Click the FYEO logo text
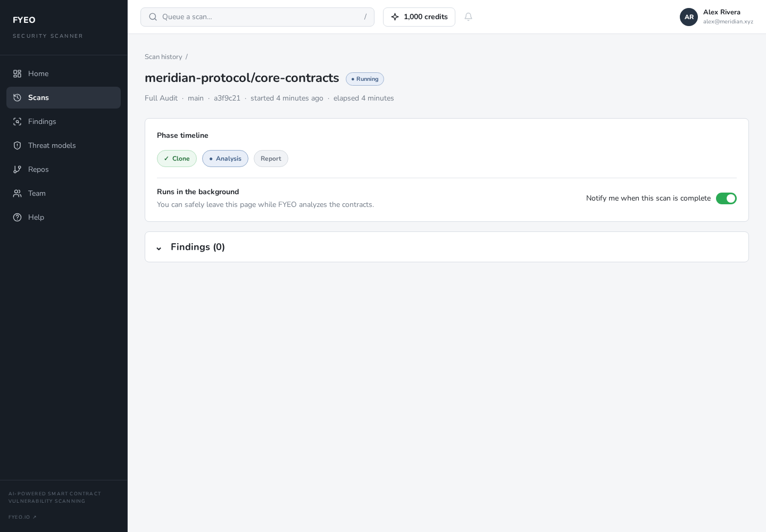This screenshot has height=532, width=766. tap(24, 20)
